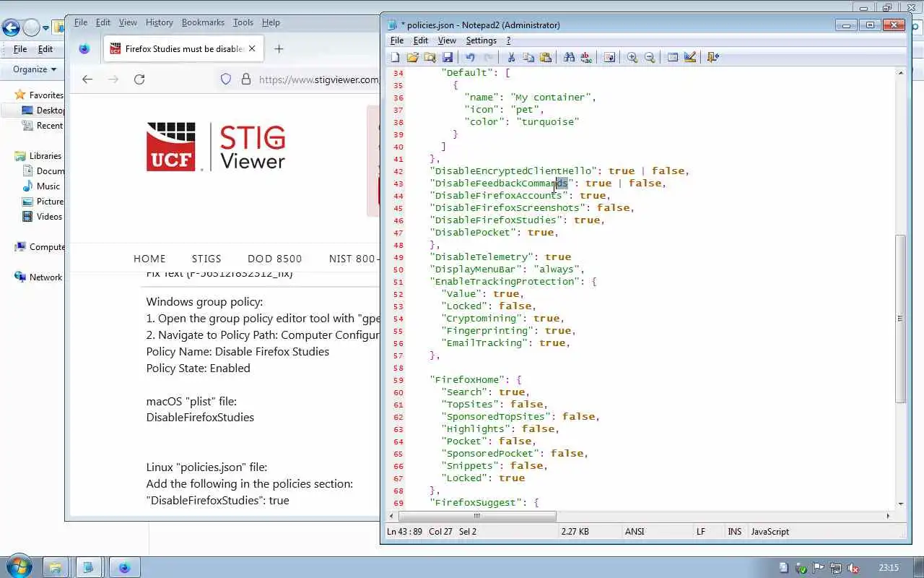
Task: Redo the edit in Notepad2
Action: 488,57
